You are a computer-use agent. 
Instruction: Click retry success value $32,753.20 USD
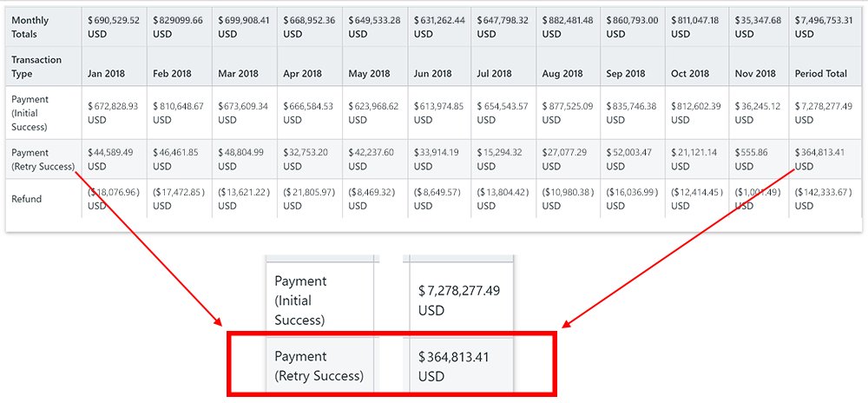(x=306, y=160)
